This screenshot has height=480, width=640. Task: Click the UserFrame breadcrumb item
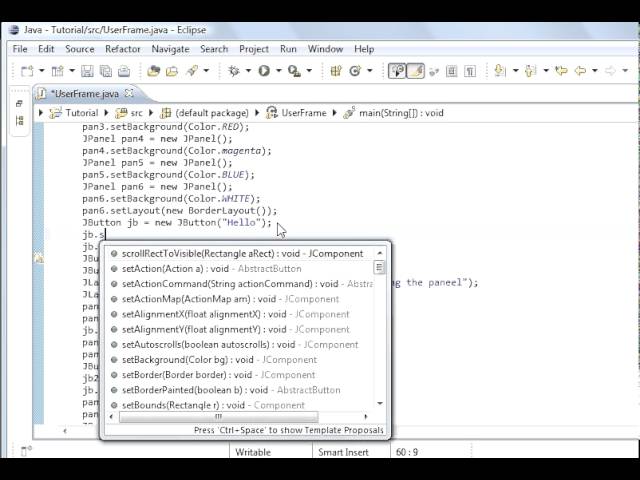(296, 113)
